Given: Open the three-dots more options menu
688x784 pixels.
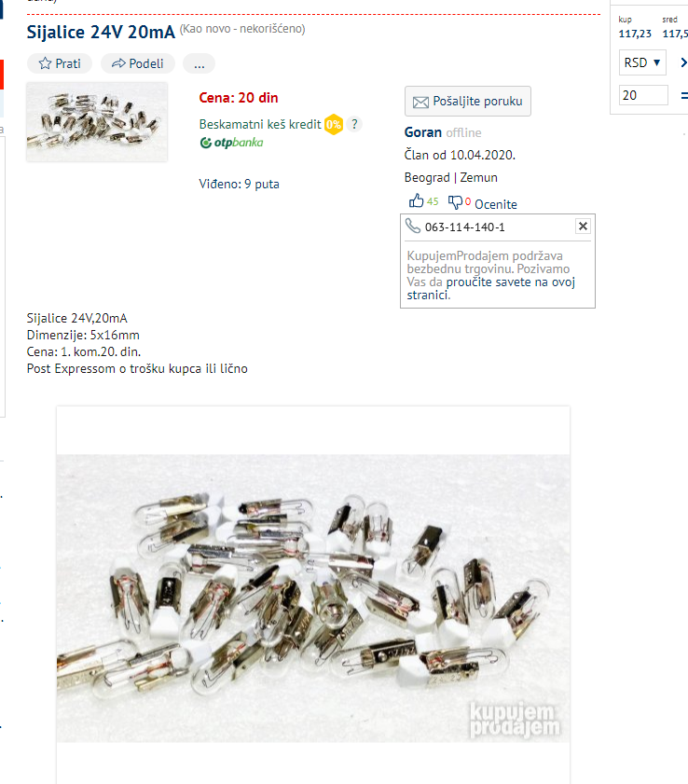Looking at the screenshot, I should (x=199, y=64).
